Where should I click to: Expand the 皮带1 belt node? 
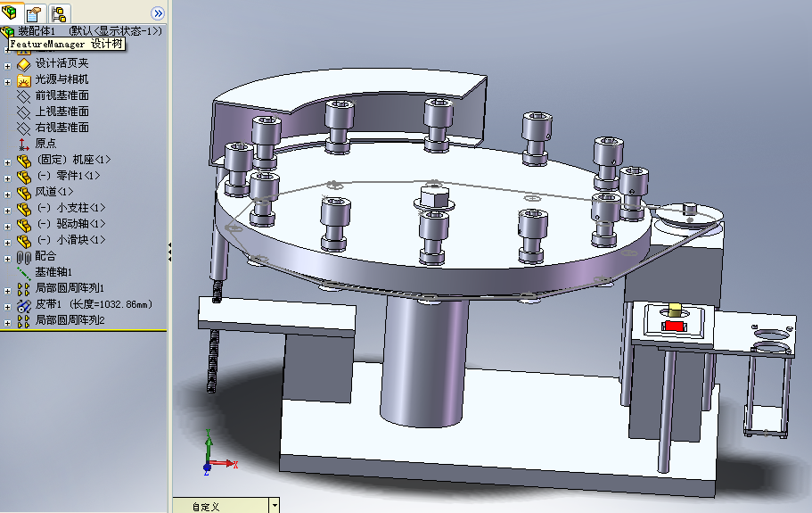click(x=7, y=307)
